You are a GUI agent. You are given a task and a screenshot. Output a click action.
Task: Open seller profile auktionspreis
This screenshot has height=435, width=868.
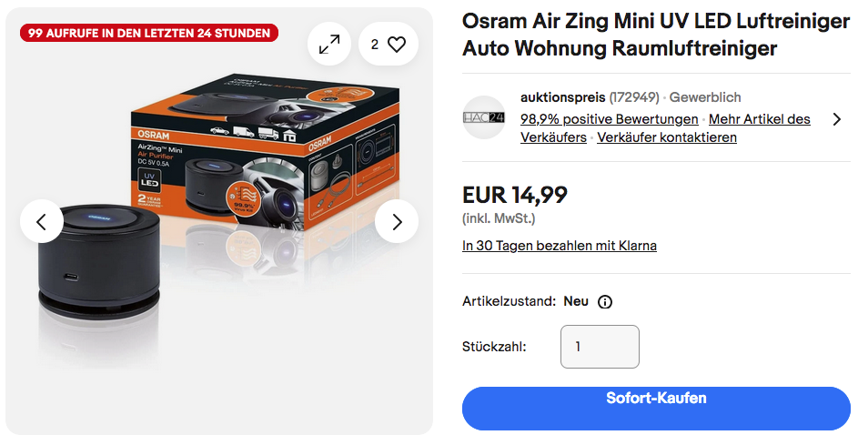click(563, 97)
